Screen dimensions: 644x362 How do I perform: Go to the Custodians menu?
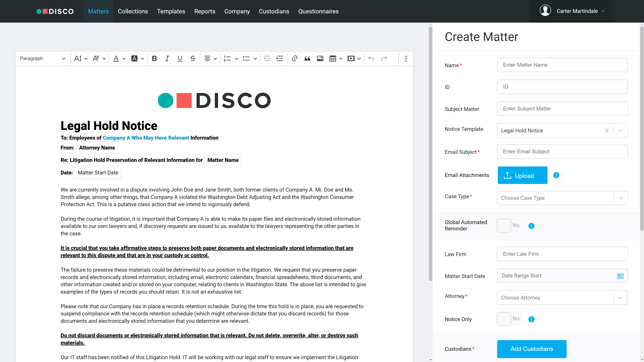tap(274, 11)
